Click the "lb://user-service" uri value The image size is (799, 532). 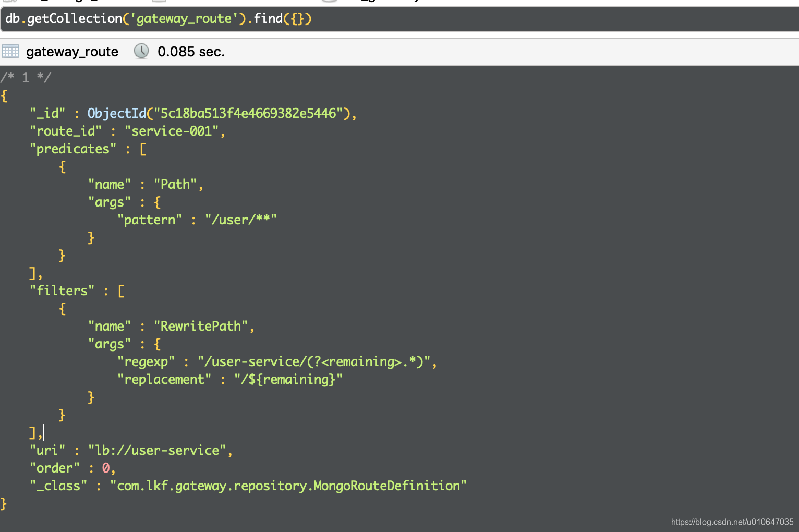click(x=157, y=451)
